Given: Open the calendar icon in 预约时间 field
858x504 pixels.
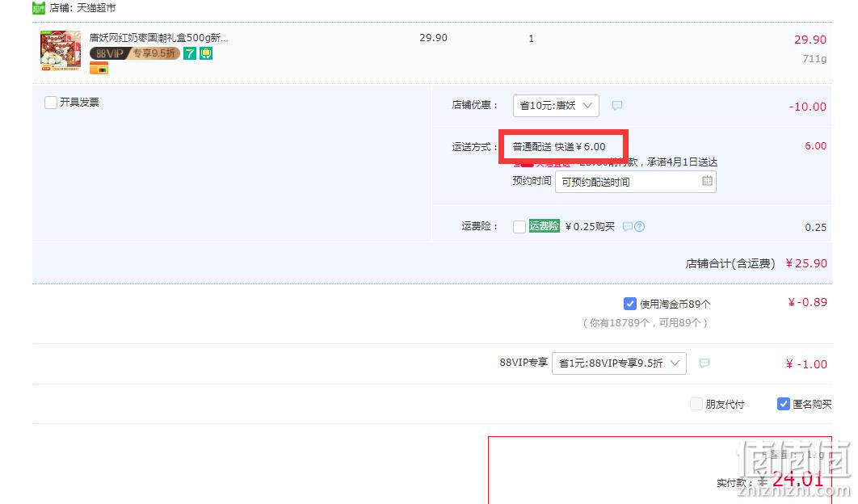Looking at the screenshot, I should [x=707, y=181].
